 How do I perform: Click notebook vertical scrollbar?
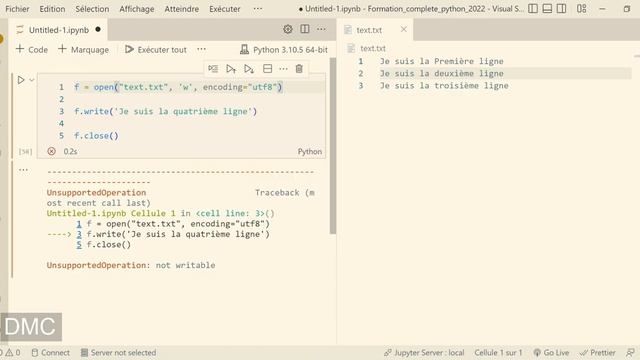[x=333, y=146]
